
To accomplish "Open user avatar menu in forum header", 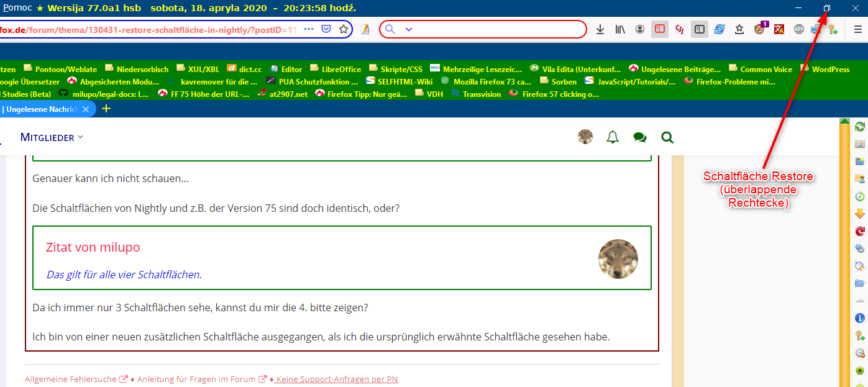I will [585, 137].
